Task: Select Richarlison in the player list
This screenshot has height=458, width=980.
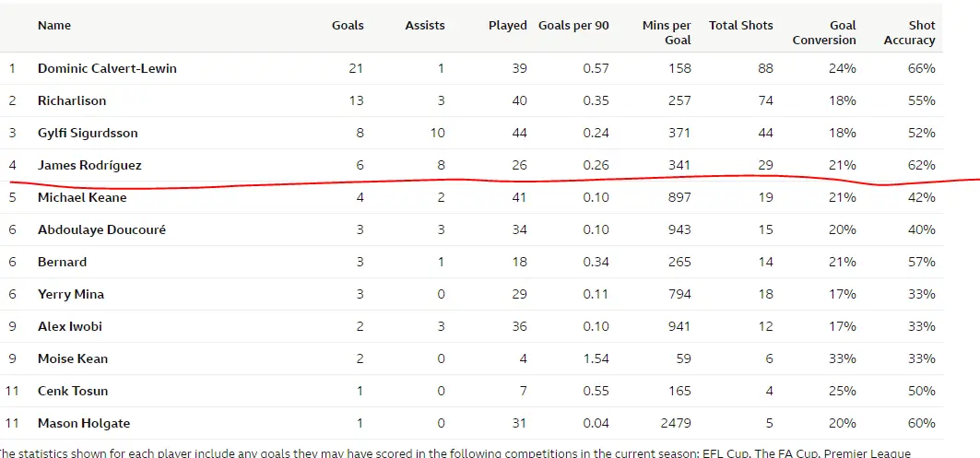Action: [x=72, y=100]
